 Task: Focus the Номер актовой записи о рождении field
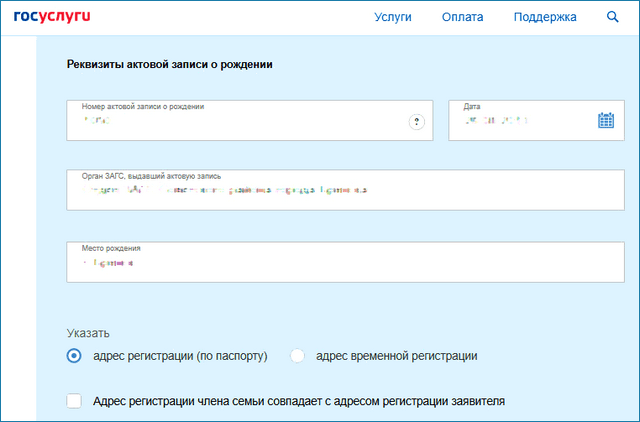click(x=250, y=120)
